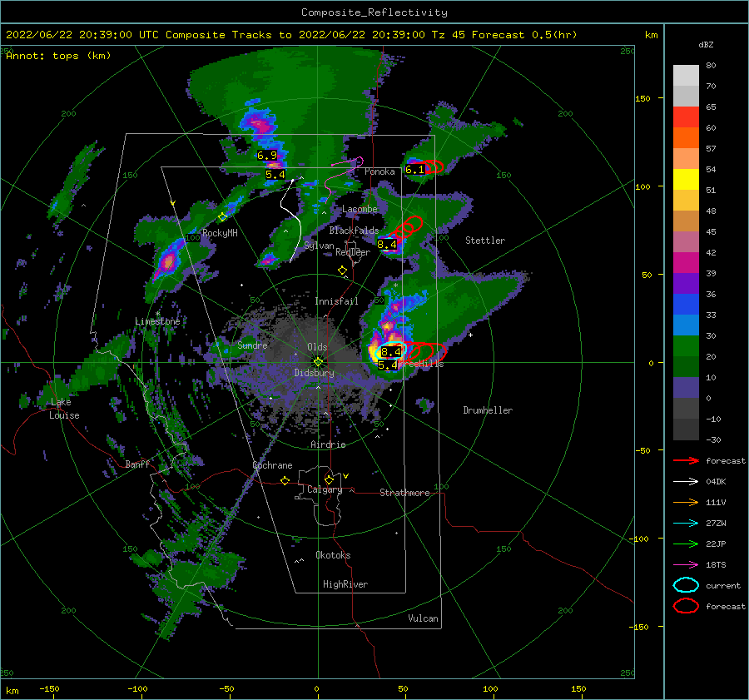Click the Blackfalds city label

[x=354, y=231]
